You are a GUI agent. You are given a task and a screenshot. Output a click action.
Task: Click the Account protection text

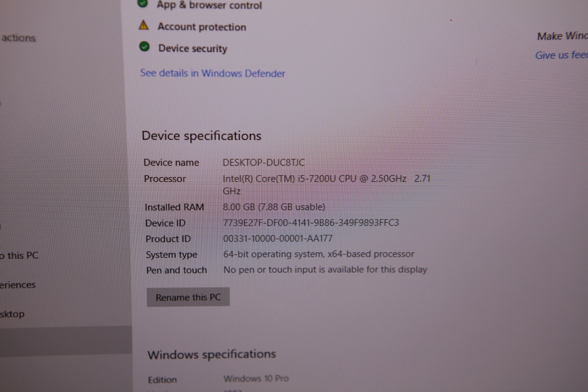click(x=202, y=27)
